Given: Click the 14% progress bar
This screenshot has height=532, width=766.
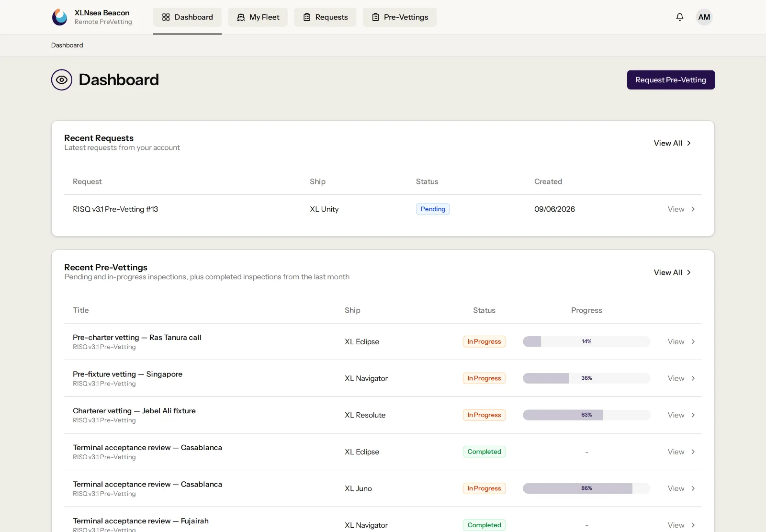Looking at the screenshot, I should click(x=586, y=341).
